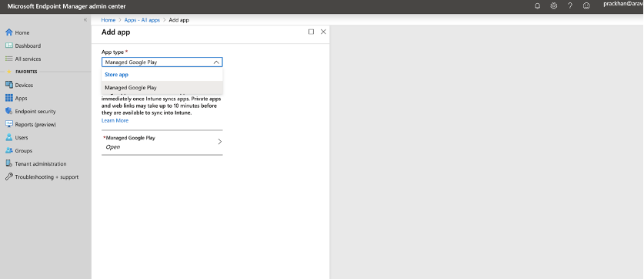
Task: Click the Apps grid icon in sidebar
Action: 9,98
